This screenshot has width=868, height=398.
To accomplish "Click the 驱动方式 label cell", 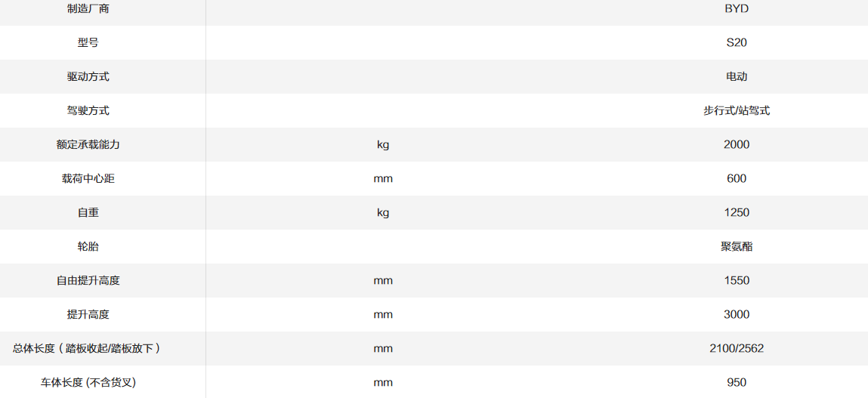I will (88, 77).
